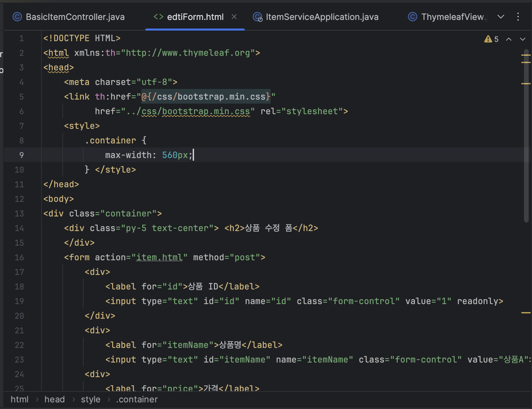Switch to the editForm.html tab
The height and width of the screenshot is (409, 532).
coord(195,17)
